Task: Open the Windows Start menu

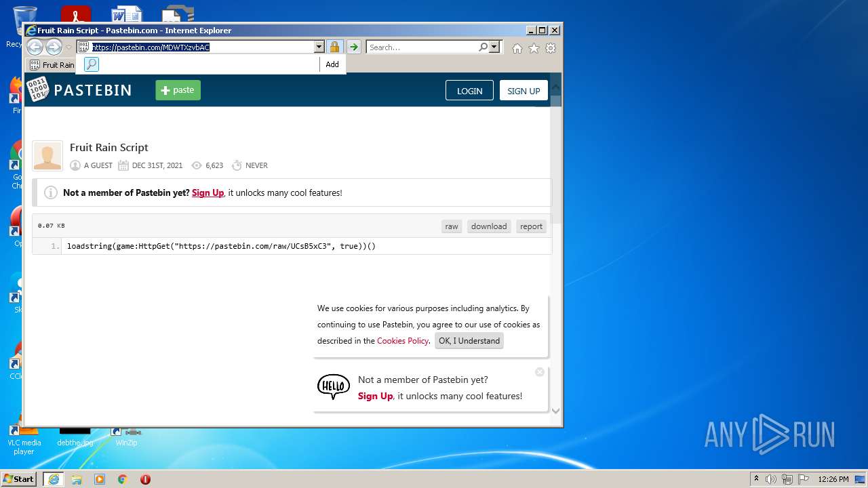Action: 18,479
